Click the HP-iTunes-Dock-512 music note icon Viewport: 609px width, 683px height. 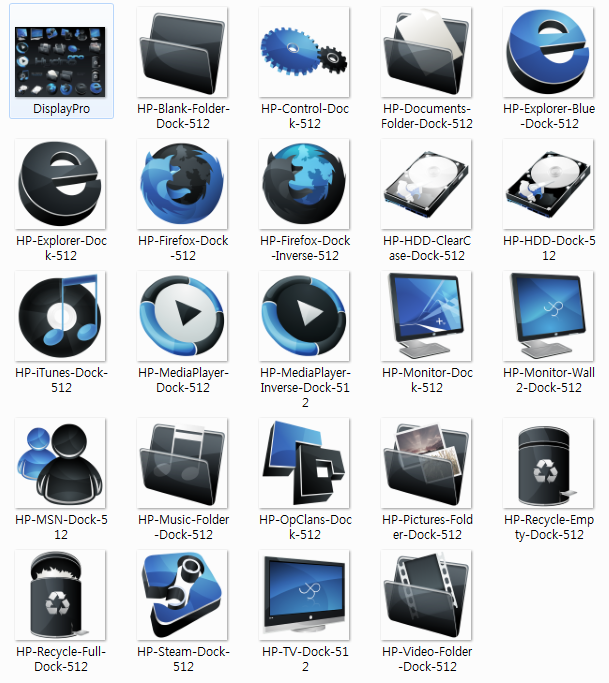tap(60, 316)
